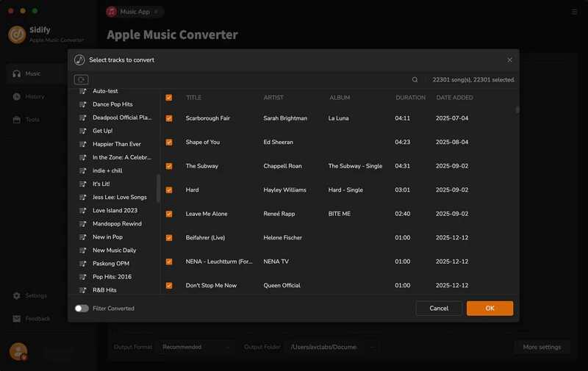Open the History sidebar item
Image resolution: width=588 pixels, height=371 pixels.
(35, 97)
